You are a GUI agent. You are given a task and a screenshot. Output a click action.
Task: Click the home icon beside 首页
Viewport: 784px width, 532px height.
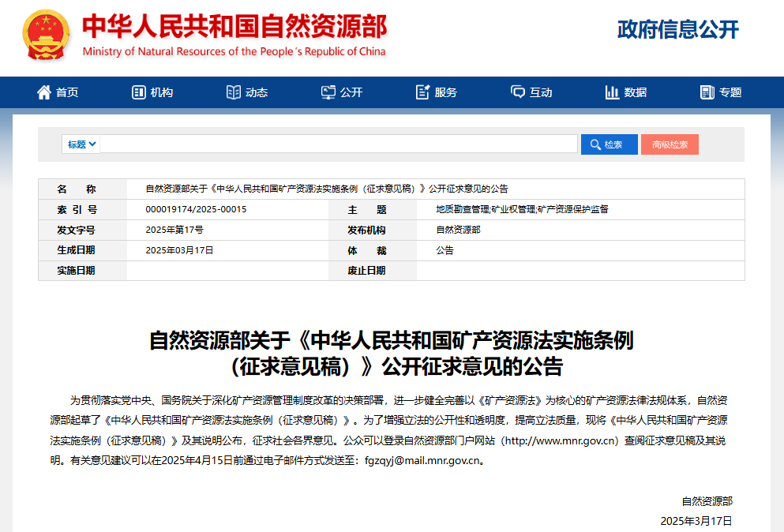pos(43,92)
